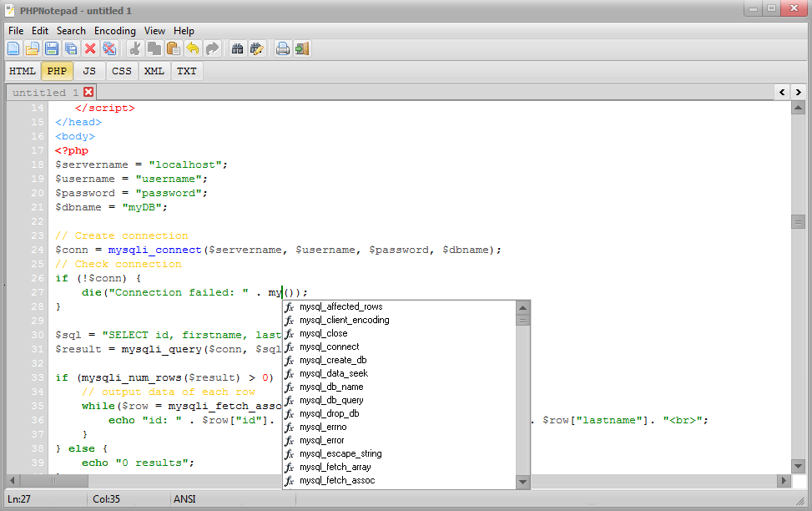Open Find with binoculars icon

(237, 48)
